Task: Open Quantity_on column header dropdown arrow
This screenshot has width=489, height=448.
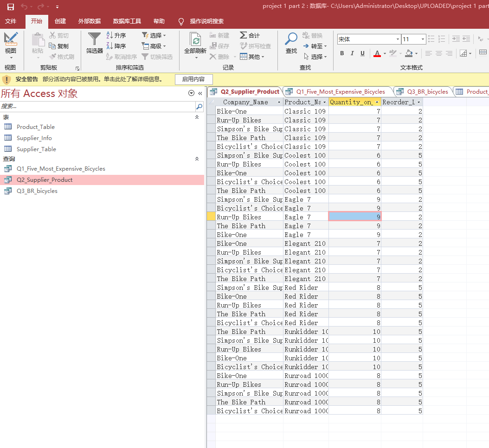Action: tap(377, 102)
